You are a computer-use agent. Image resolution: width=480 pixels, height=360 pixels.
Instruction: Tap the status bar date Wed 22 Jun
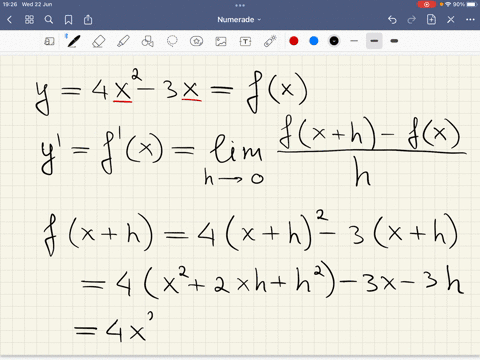pyautogui.click(x=37, y=4)
